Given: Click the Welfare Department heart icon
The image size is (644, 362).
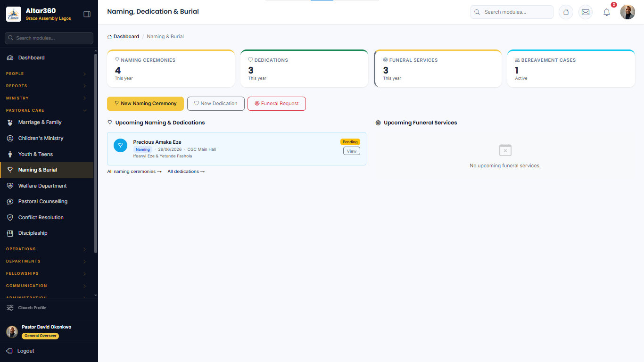Looking at the screenshot, I should coord(10,186).
